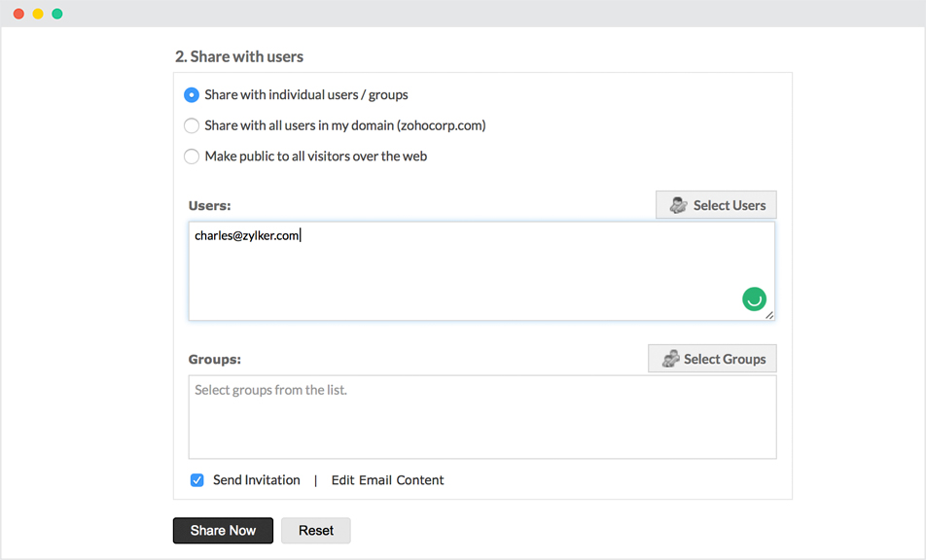This screenshot has width=926, height=560.
Task: Select Make public to all visitors option
Action: pos(192,157)
